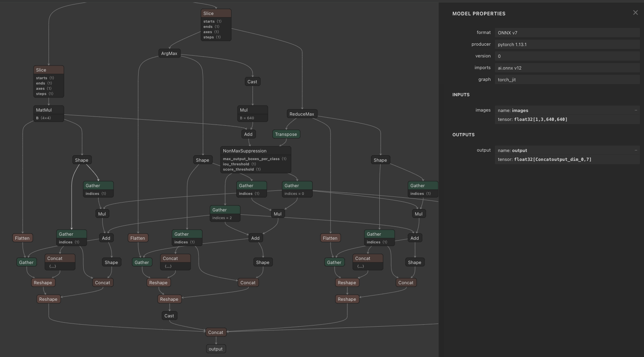
Task: Select the Gather node with indices = 0
Action: click(x=291, y=186)
